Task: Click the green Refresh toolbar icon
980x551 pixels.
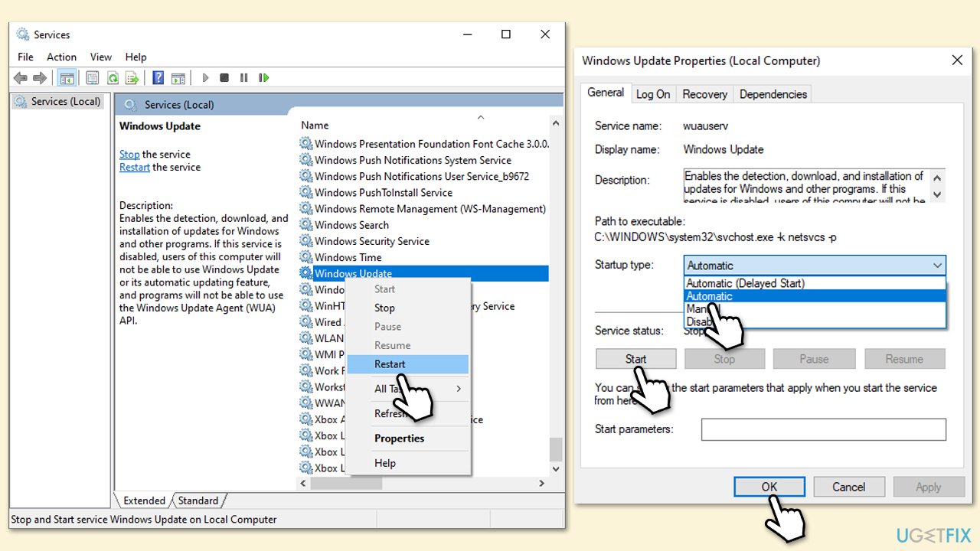Action: coord(113,78)
